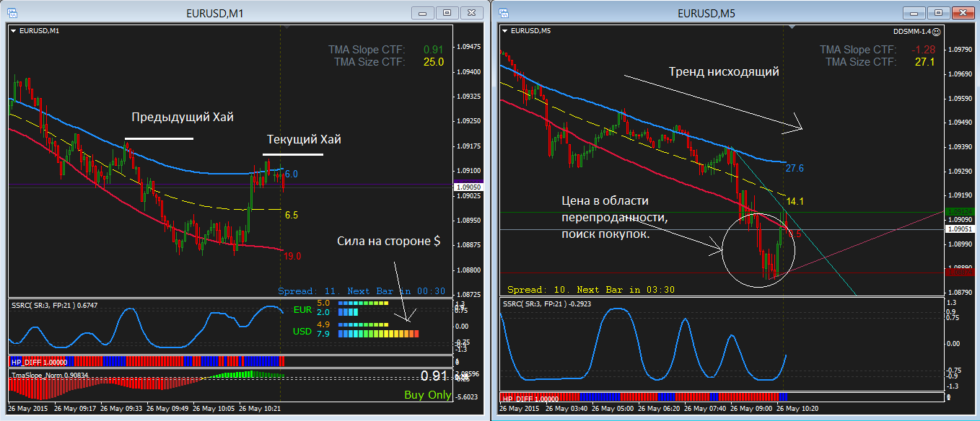
Task: Click the DDSMM-1.4 smiley face icon
Action: [x=936, y=32]
